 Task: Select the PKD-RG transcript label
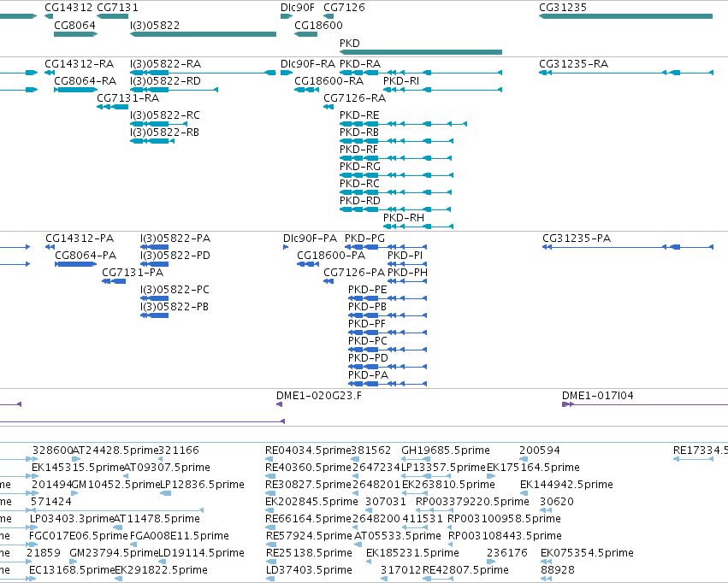coord(360,166)
